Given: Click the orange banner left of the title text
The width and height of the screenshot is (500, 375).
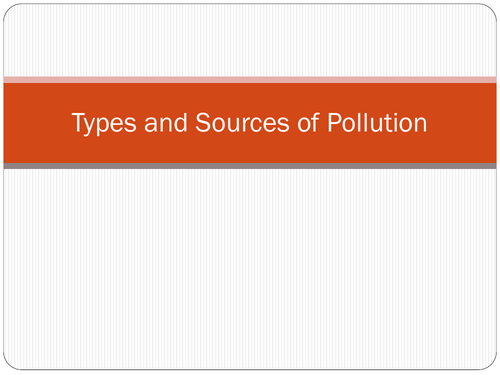Looking at the screenshot, I should pos(37,123).
